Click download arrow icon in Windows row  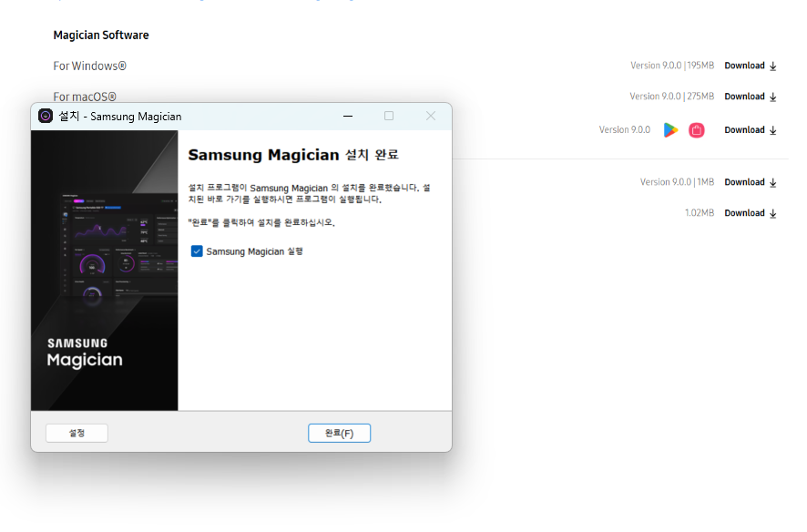[773, 66]
